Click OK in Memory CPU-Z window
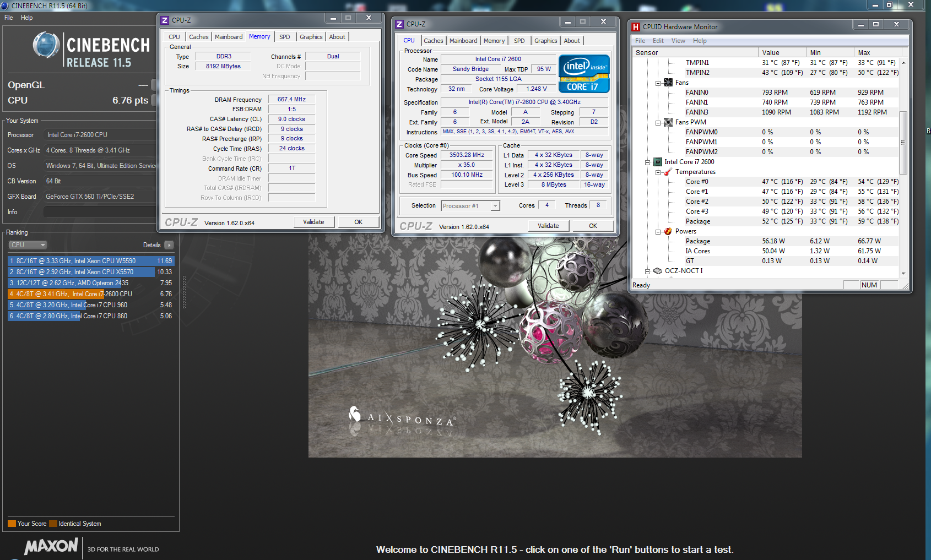931x560 pixels. [x=358, y=222]
